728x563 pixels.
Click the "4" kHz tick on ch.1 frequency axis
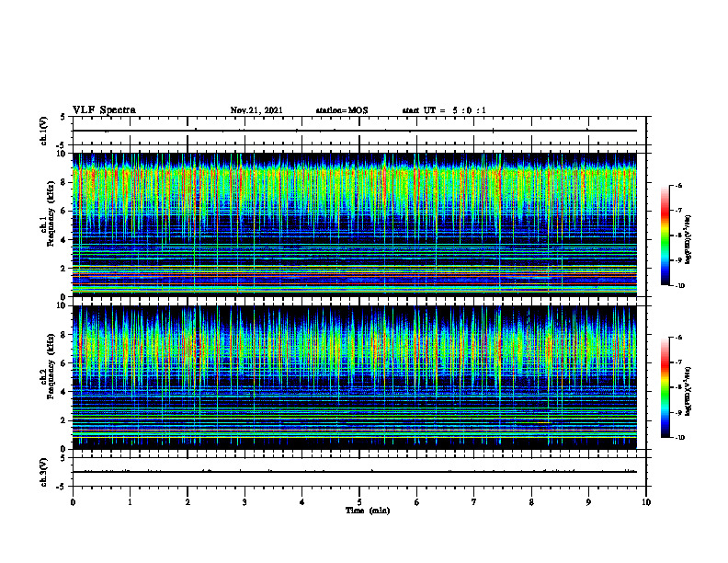[64, 240]
